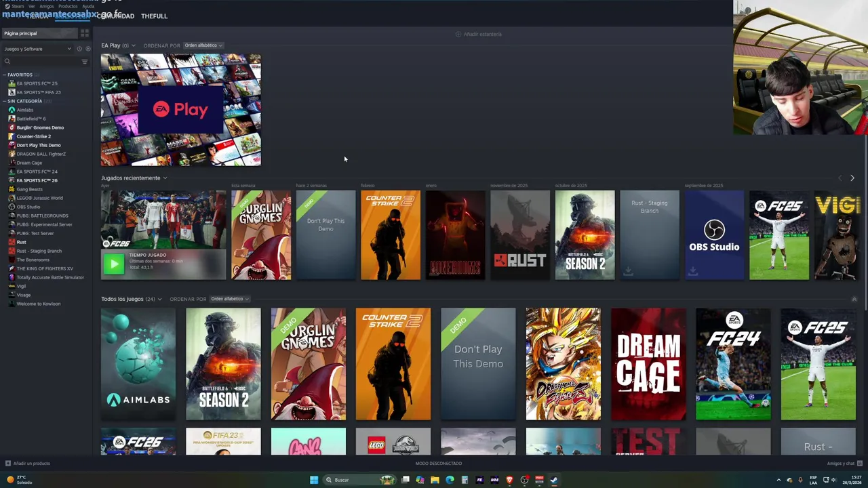Open Todos los juegos Orden alfabético sort dropdown
The width and height of the screenshot is (868, 488).
[229, 299]
